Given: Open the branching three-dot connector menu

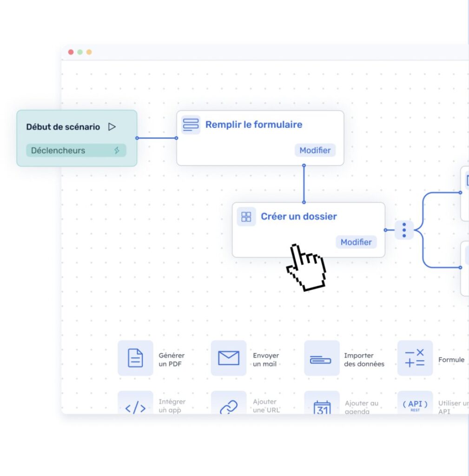Looking at the screenshot, I should (x=404, y=229).
